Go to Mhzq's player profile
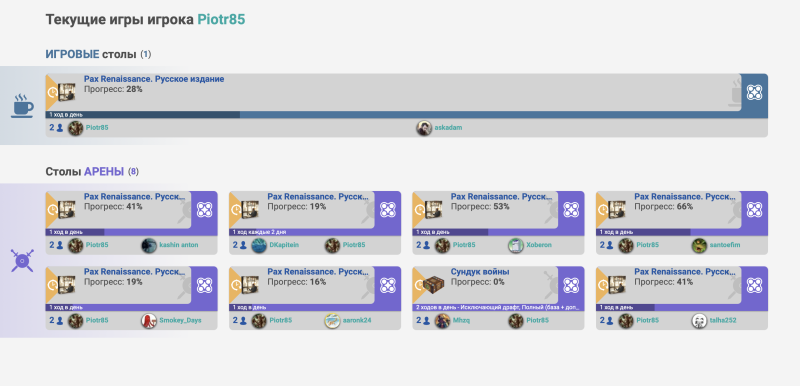Screen dimensions: 800x386 461,321
